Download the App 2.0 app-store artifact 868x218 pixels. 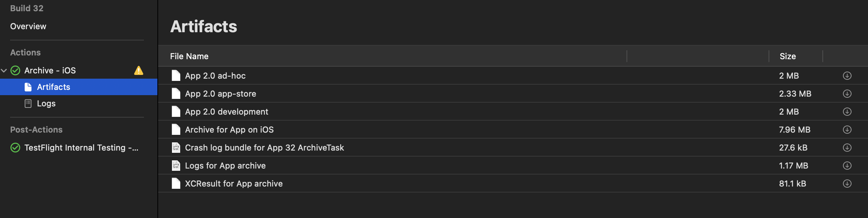click(848, 94)
